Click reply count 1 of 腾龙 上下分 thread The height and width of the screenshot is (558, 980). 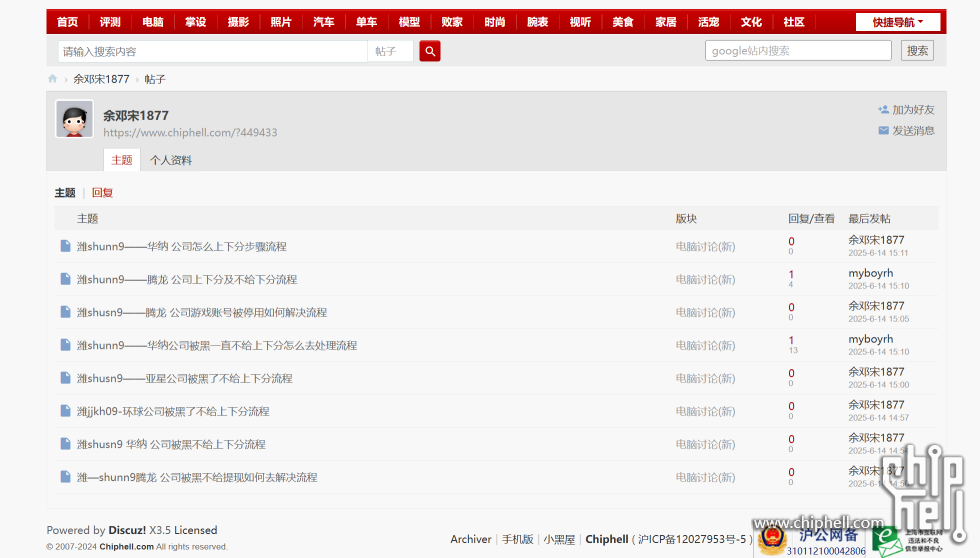pyautogui.click(x=791, y=274)
